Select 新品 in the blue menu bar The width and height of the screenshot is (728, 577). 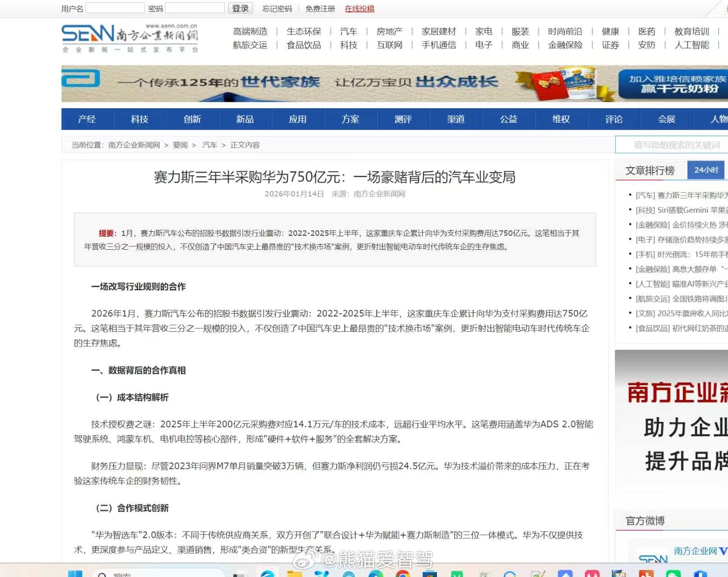coord(245,119)
